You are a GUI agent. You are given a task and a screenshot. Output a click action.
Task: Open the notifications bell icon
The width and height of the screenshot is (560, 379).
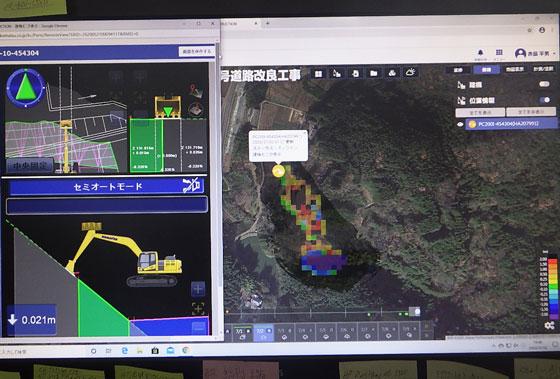[x=480, y=53]
